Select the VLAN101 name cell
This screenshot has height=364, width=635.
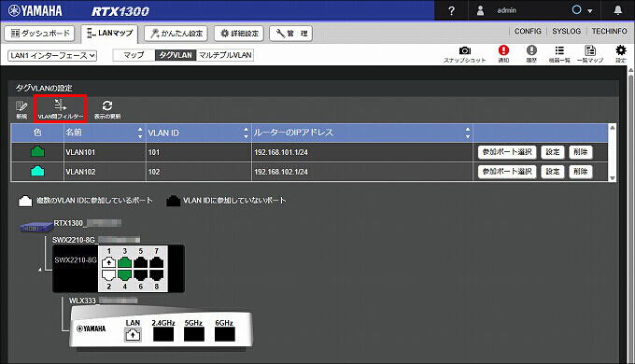pos(105,152)
